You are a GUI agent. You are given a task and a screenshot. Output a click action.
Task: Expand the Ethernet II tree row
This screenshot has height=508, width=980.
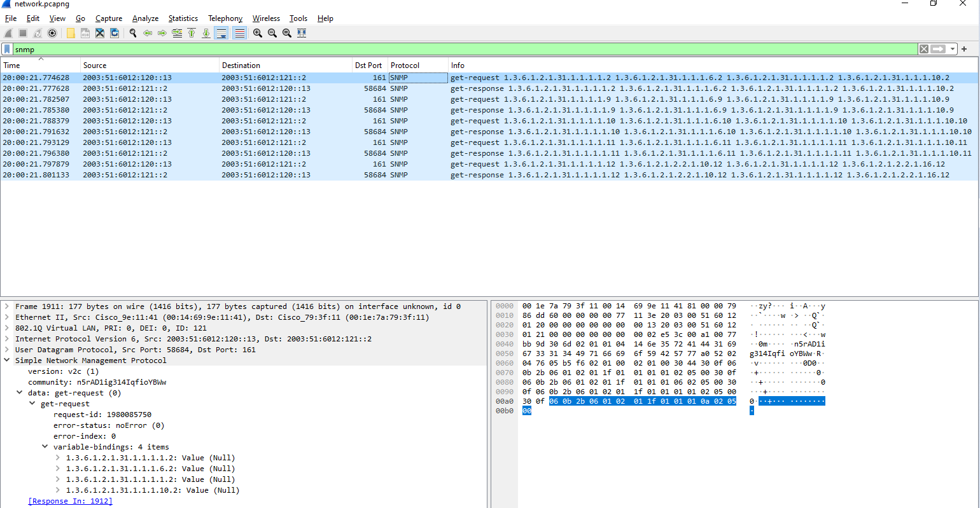pyautogui.click(x=7, y=317)
